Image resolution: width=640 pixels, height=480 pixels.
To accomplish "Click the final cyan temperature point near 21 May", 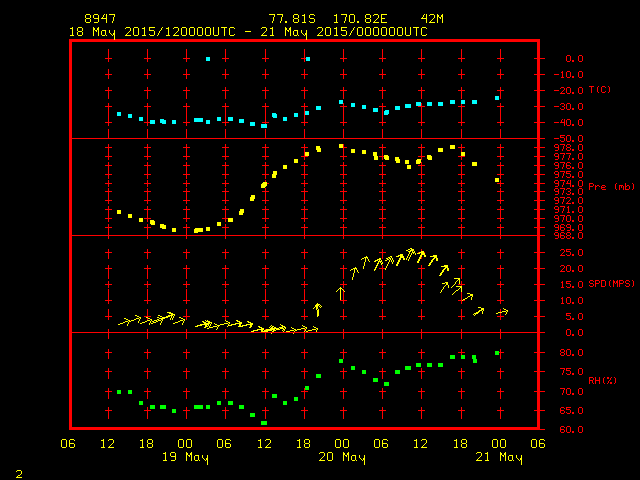I will (x=497, y=98).
